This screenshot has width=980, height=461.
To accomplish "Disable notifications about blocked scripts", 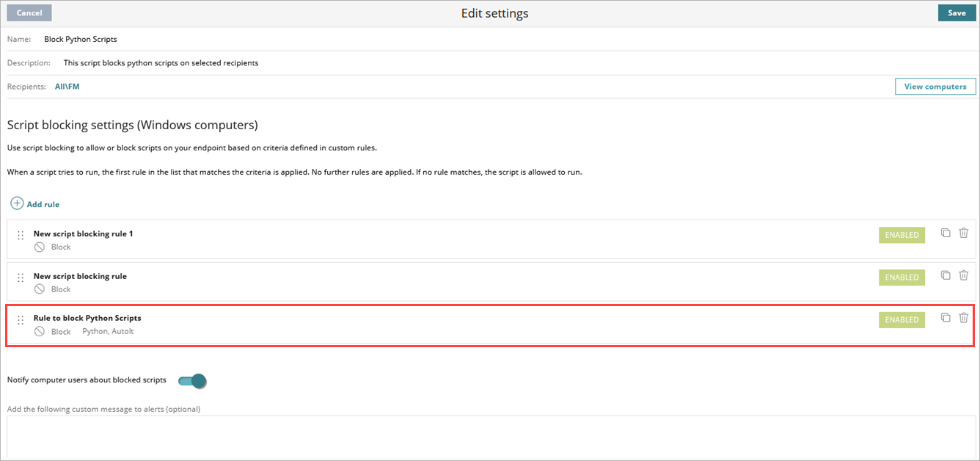I will tap(193, 381).
